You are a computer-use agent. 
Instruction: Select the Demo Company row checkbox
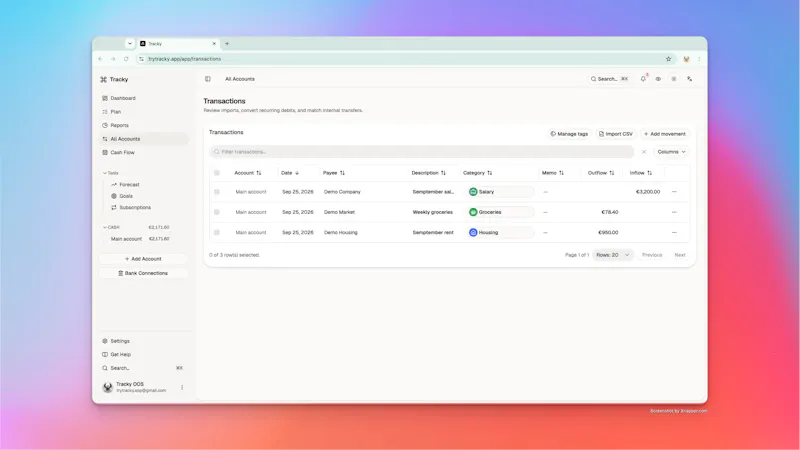(x=217, y=192)
